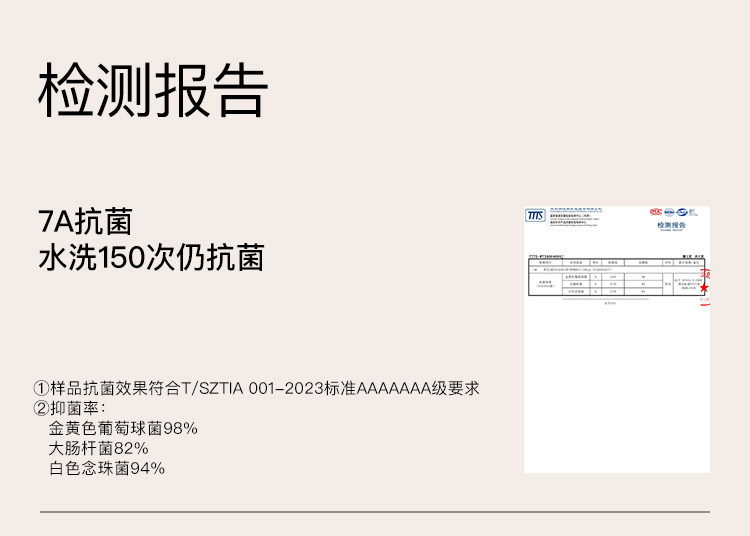Click the red CNAS certification mark
Image resolution: width=750 pixels, height=536 pixels.
pos(656,212)
